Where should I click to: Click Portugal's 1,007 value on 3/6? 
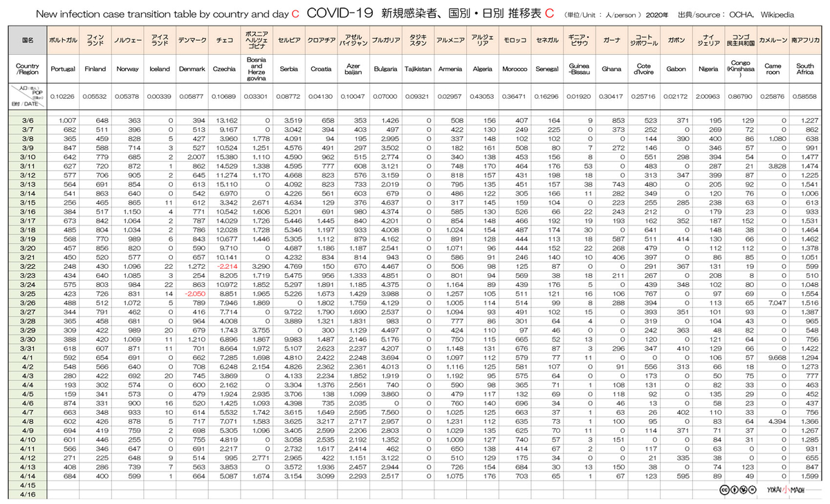tap(67, 121)
